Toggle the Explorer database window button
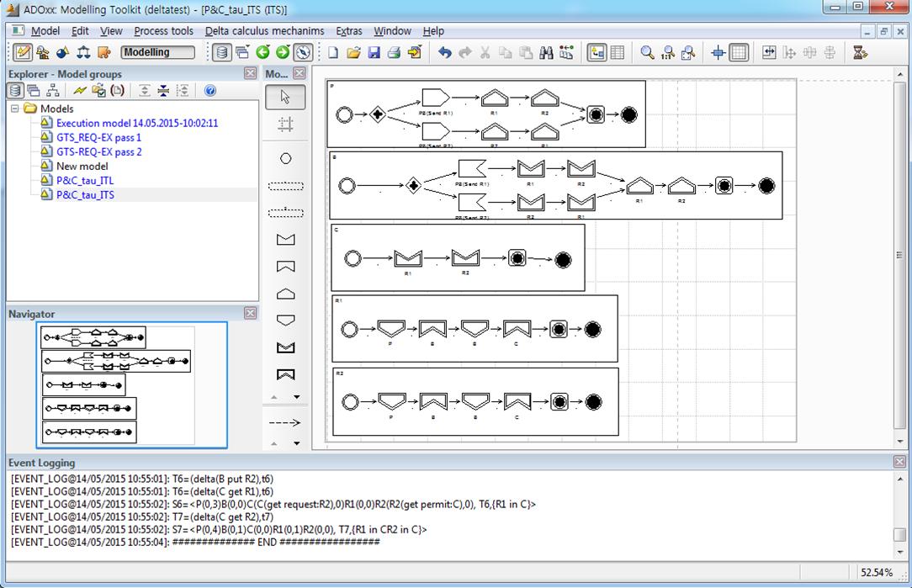Image resolution: width=912 pixels, height=588 pixels. pos(221,52)
